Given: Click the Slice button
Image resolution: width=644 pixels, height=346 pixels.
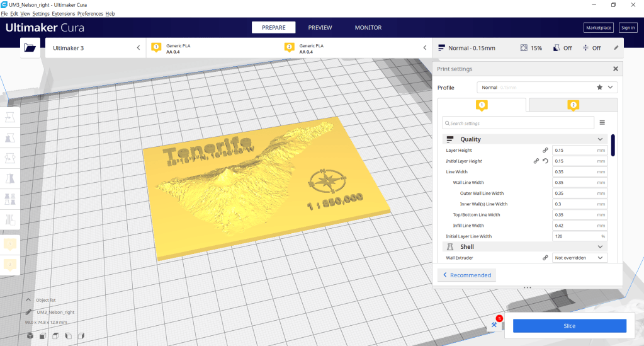Looking at the screenshot, I should [569, 326].
